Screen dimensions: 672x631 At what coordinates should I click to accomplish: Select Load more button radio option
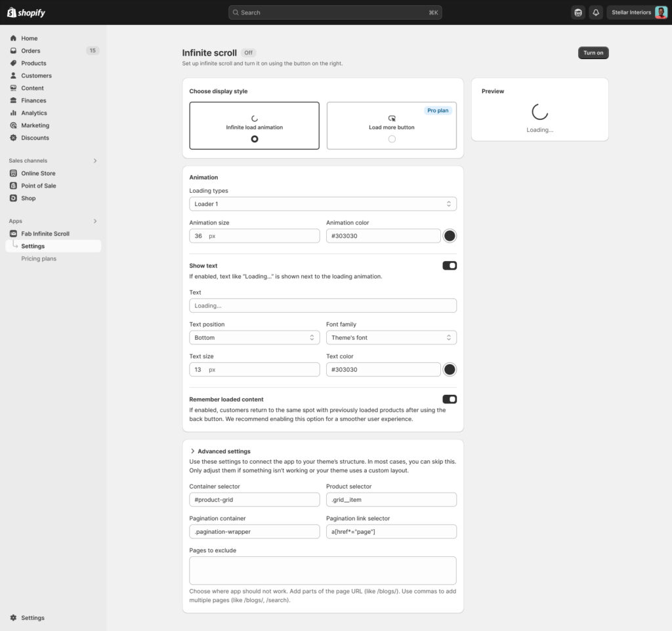(x=392, y=139)
